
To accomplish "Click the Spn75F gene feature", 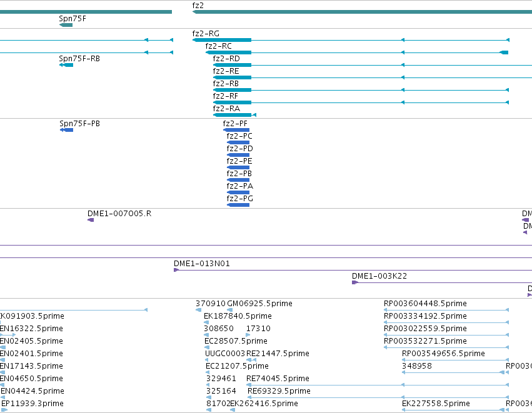I will pos(66,25).
